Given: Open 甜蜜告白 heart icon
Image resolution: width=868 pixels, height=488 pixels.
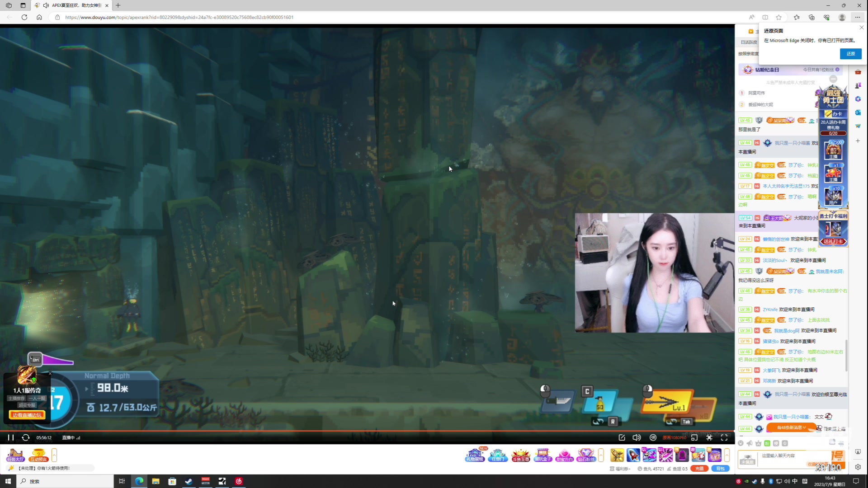Looking at the screenshot, I should click(564, 455).
